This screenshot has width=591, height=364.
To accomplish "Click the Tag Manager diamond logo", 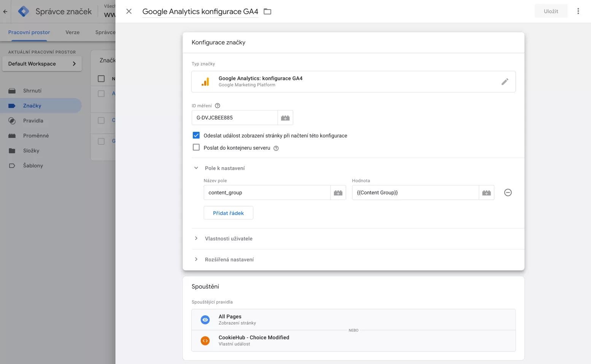I will 24,11.
